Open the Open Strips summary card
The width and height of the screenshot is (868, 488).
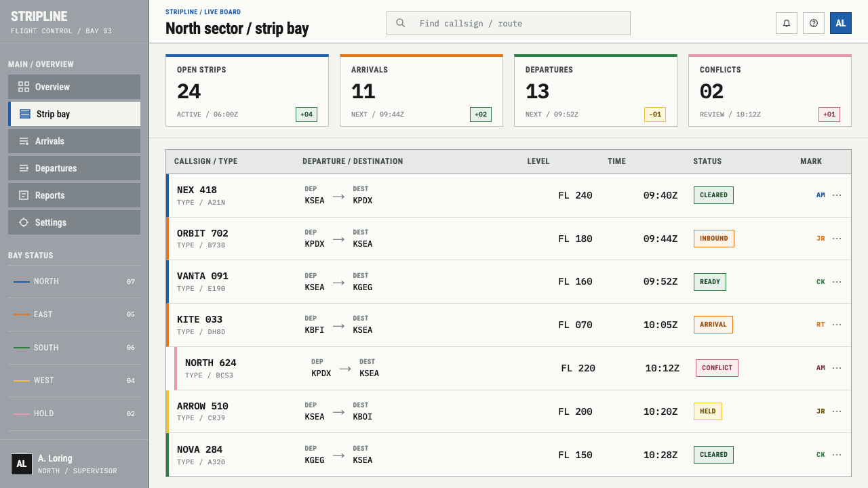[248, 90]
